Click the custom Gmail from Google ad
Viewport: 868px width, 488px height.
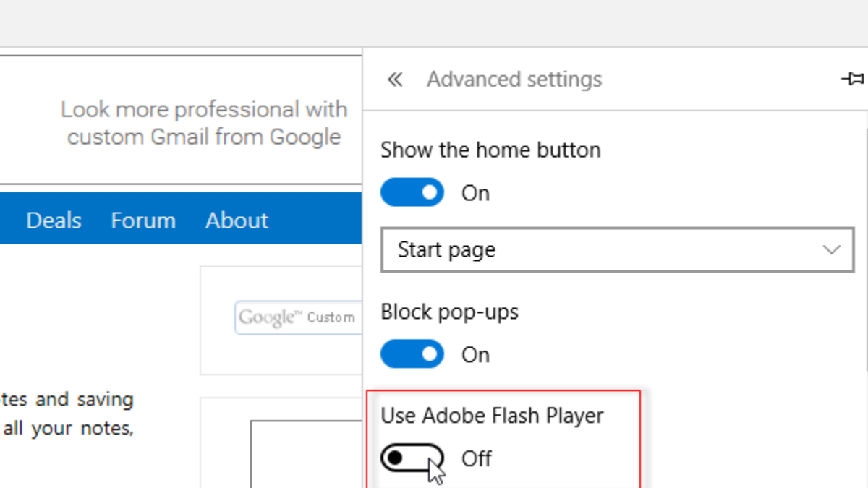point(204,123)
